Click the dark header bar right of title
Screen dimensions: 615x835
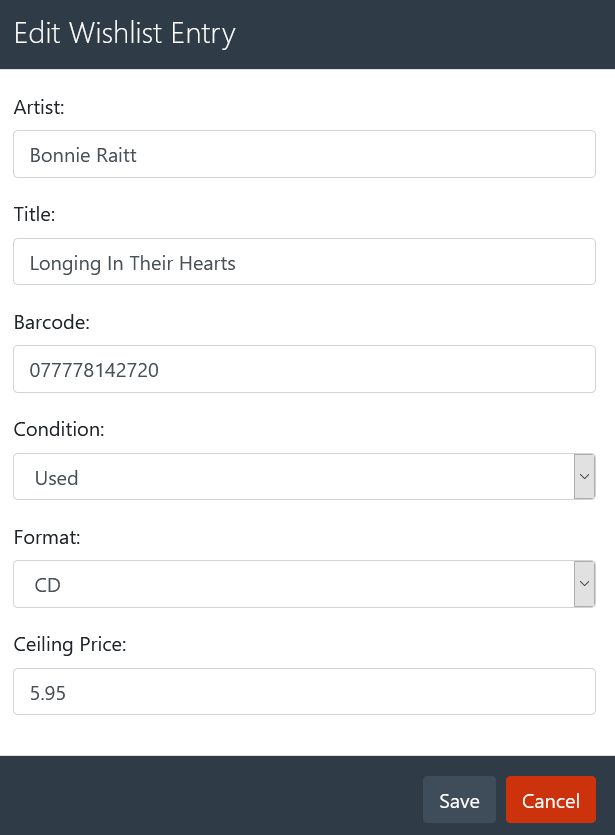click(x=430, y=33)
